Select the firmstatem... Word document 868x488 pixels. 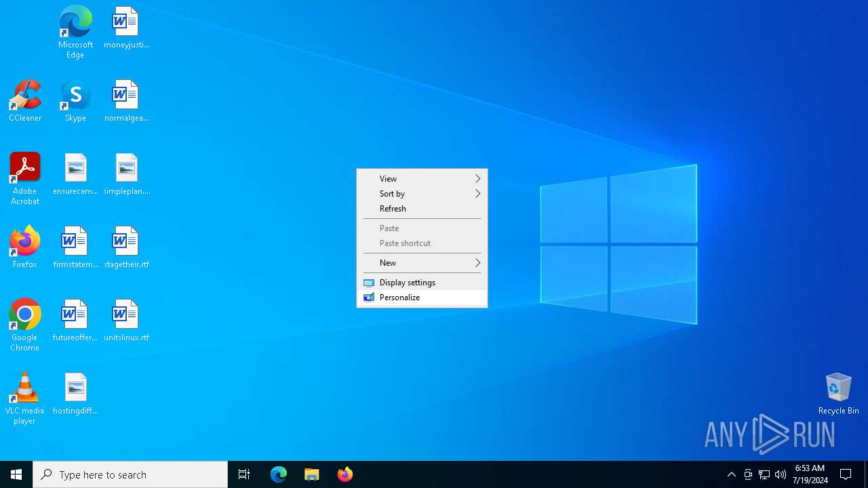75,247
